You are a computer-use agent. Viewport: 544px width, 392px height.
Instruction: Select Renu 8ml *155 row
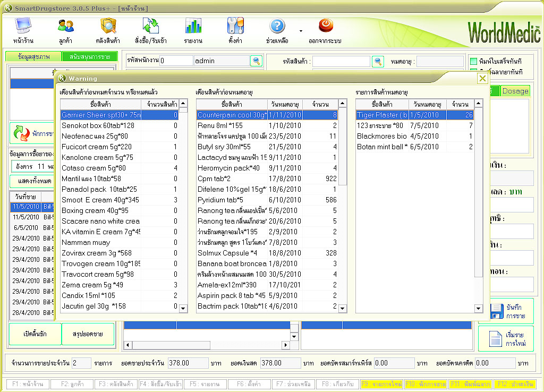point(267,125)
